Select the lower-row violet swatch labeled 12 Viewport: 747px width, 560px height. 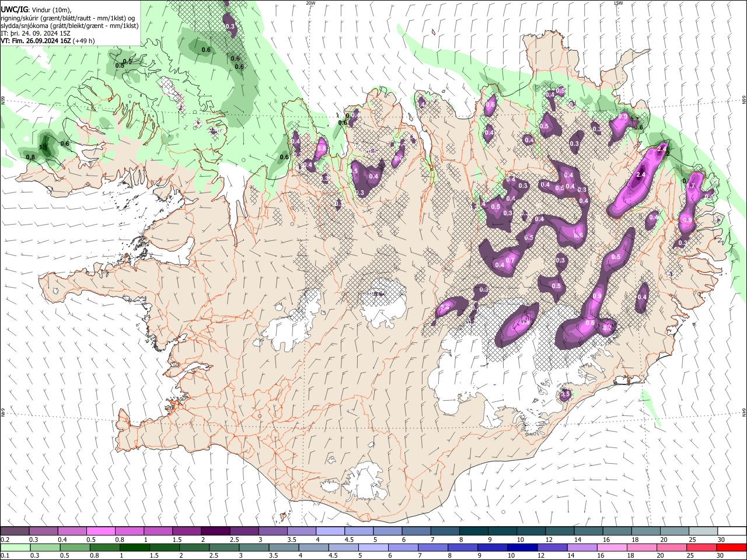(552, 547)
